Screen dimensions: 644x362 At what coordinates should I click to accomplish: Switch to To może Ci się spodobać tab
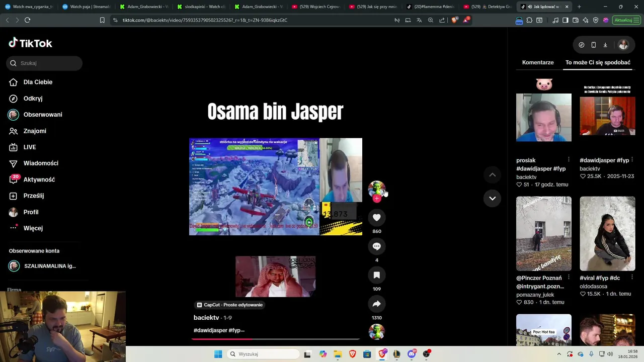[x=598, y=62]
